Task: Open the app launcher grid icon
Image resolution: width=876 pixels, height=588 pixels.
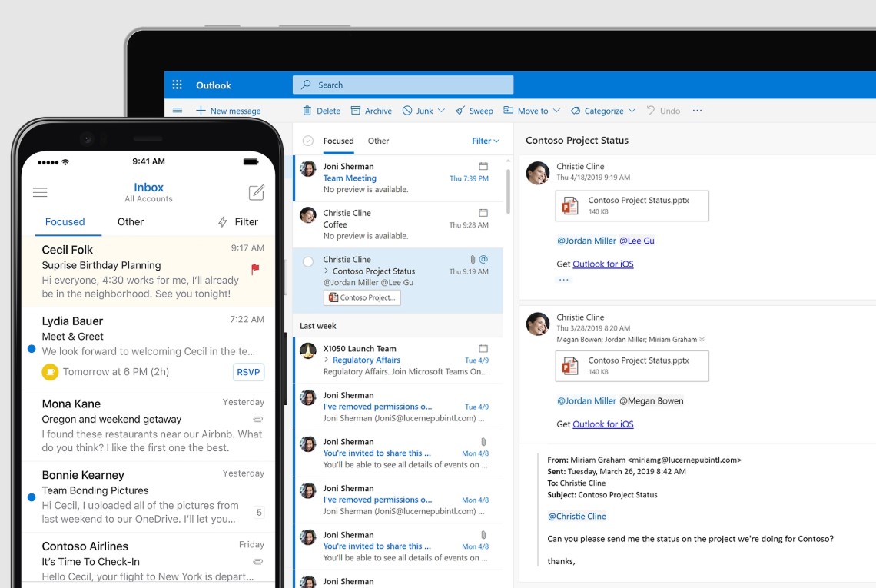Action: pos(178,85)
